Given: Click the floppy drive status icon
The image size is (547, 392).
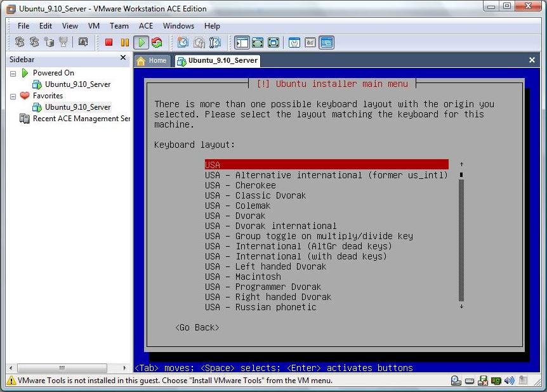Looking at the screenshot, I should click(x=483, y=381).
